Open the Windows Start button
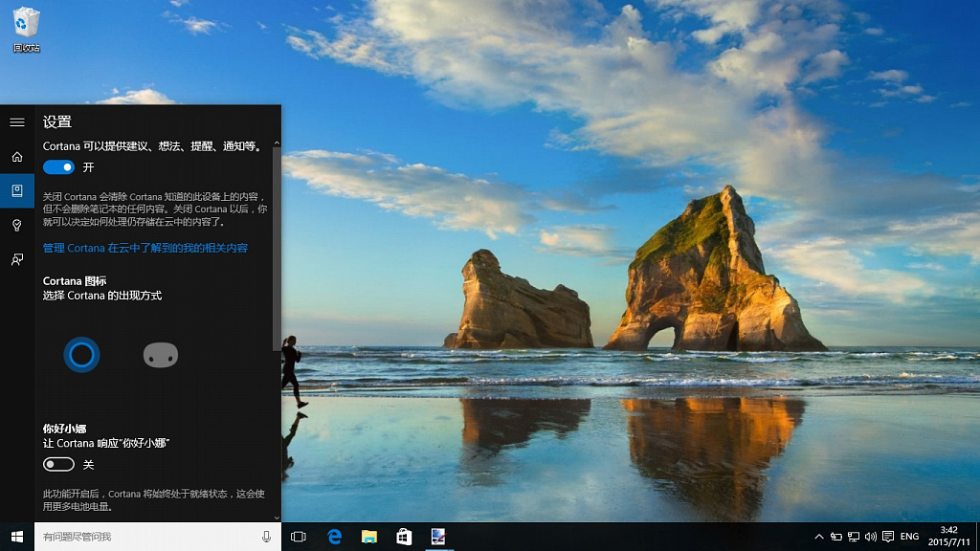Screen dimensions: 980x551 point(17,537)
